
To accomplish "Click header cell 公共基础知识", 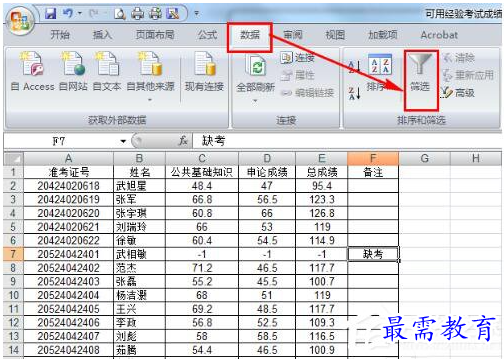I will [x=202, y=172].
